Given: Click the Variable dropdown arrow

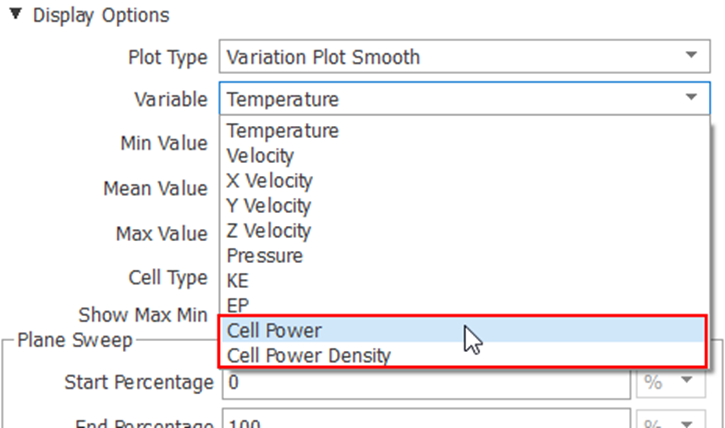Looking at the screenshot, I should pos(690,98).
